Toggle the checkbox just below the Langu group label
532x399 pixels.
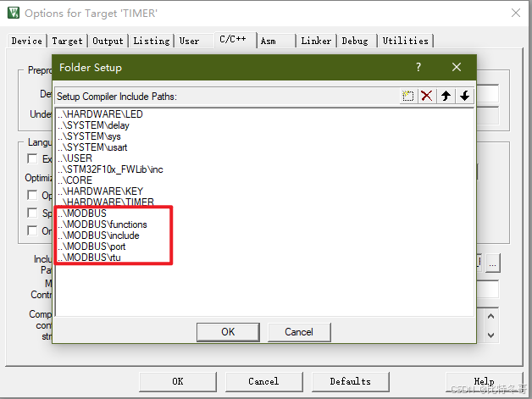32,158
